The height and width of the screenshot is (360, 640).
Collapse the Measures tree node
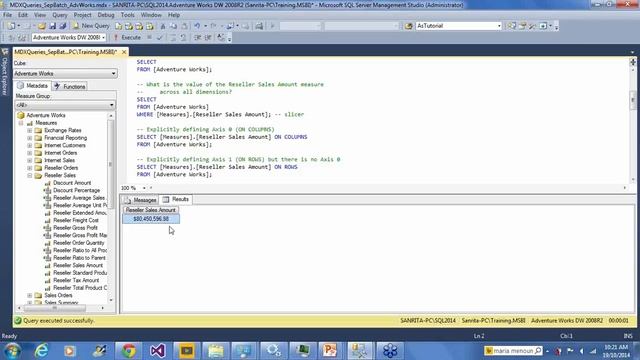(x=21, y=123)
